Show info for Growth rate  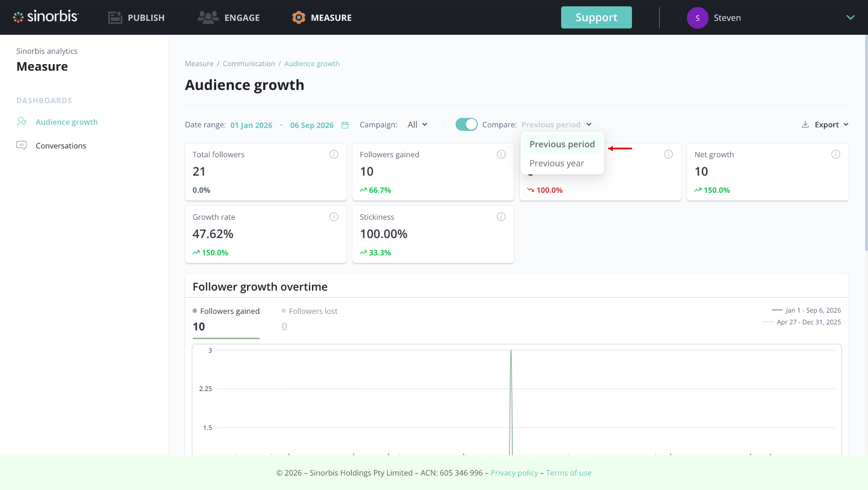coord(334,217)
